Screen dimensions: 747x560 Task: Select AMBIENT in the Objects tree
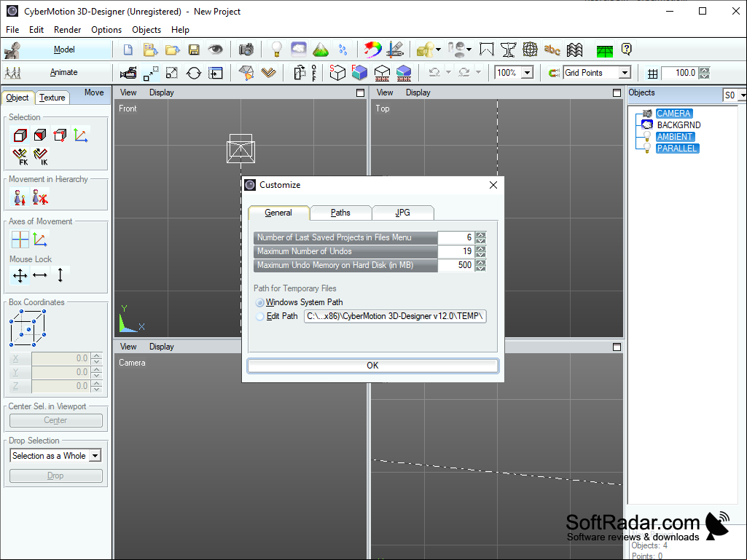tap(675, 137)
